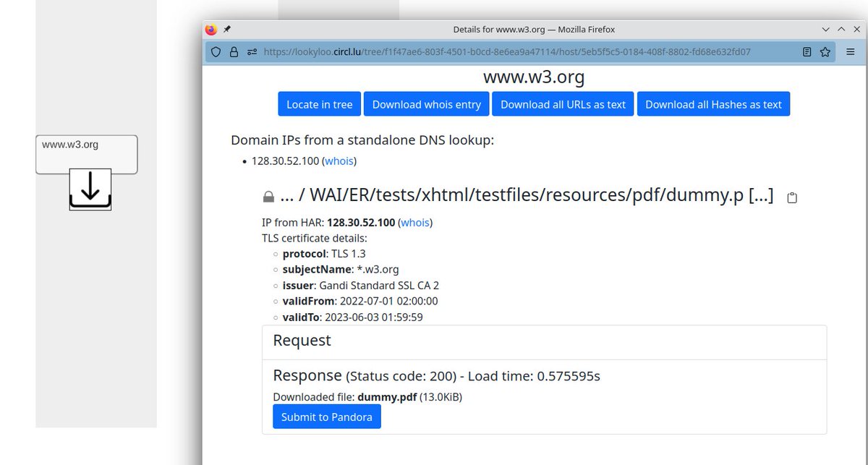Screen dimensions: 868x465
Task: Click validFrom 2022-07-01 entry
Action: click(x=360, y=302)
